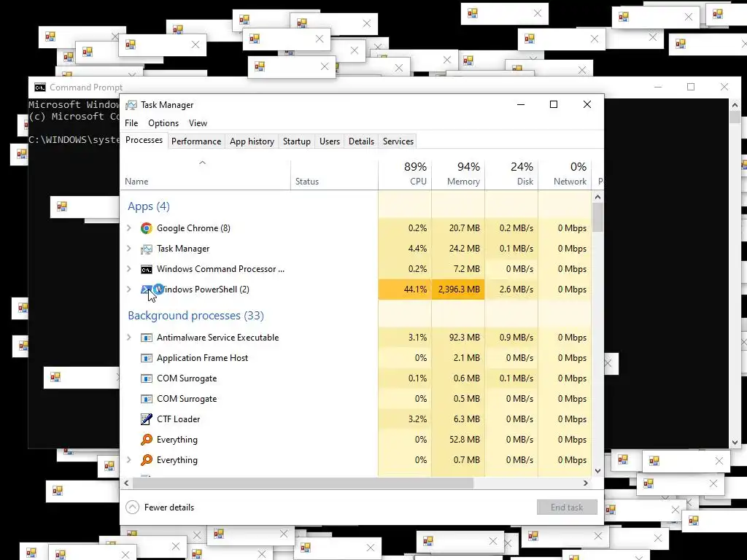
Task: Sort by the CPU column header
Action: point(405,174)
